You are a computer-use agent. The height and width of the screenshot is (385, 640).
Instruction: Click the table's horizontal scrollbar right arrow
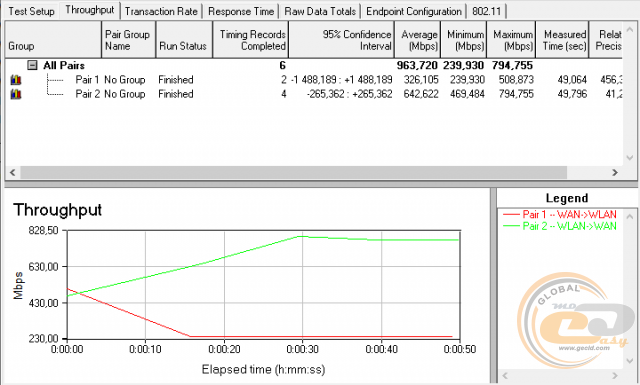(615, 172)
